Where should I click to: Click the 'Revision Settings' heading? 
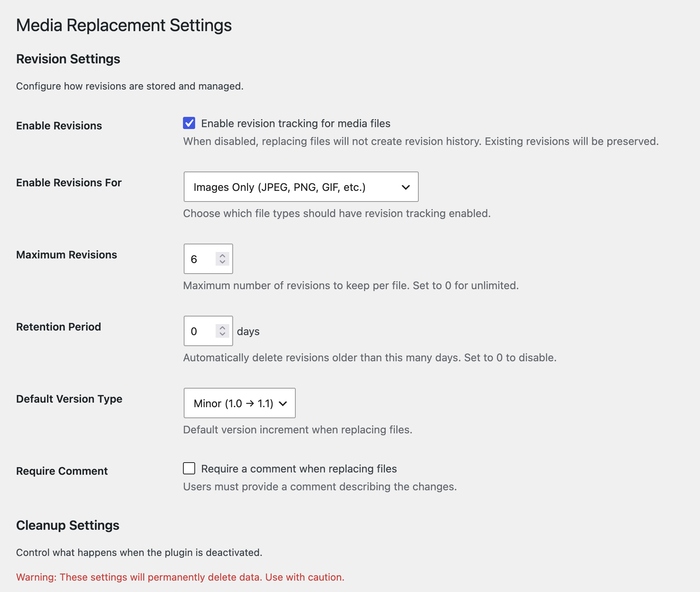(68, 59)
